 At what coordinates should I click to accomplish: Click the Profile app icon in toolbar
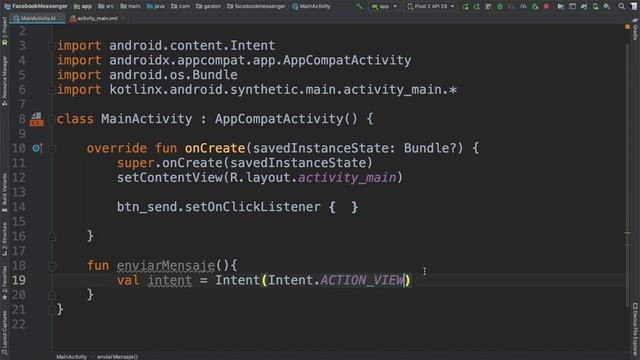(x=523, y=6)
